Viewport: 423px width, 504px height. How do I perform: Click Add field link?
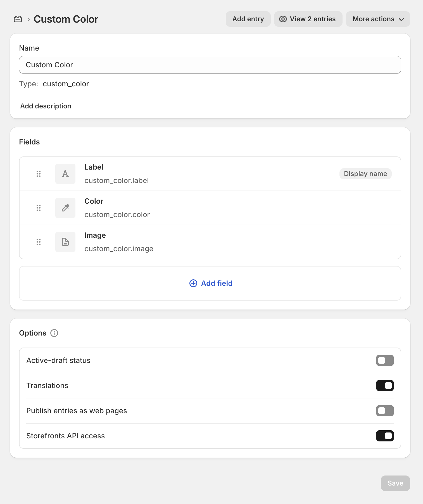211,283
